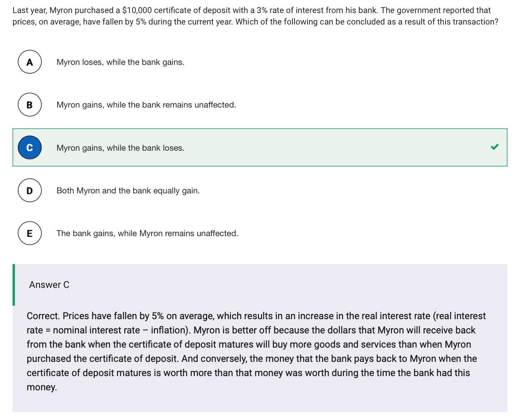This screenshot has height=420, width=521.
Task: Click "Last year" at the question start
Action: (29, 10)
